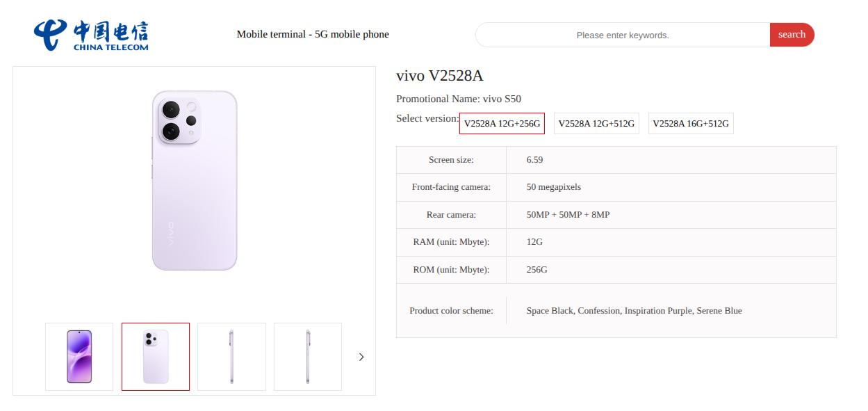This screenshot has width=868, height=411.
Task: Focus the keyword search field
Action: coord(623,35)
